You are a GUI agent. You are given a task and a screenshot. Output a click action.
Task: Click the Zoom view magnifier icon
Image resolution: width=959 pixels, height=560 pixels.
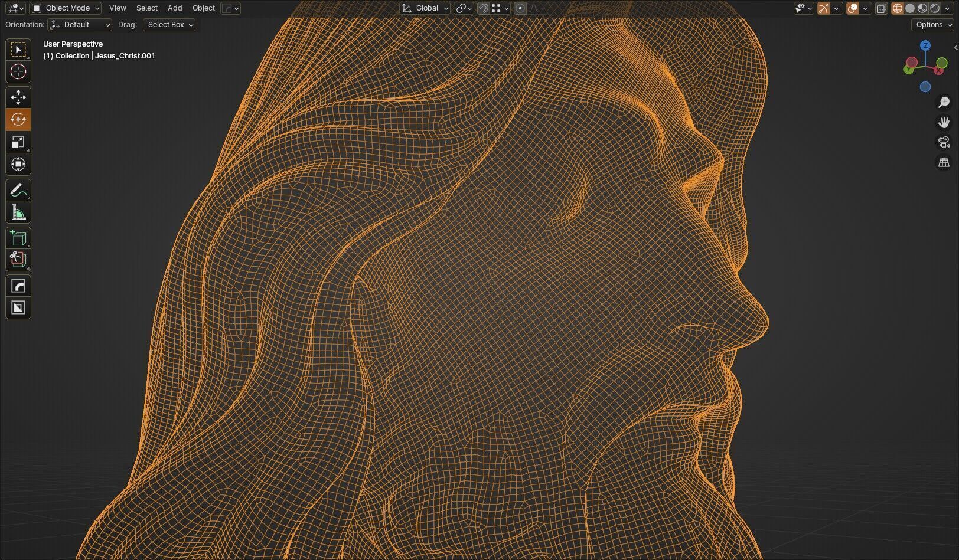(944, 103)
